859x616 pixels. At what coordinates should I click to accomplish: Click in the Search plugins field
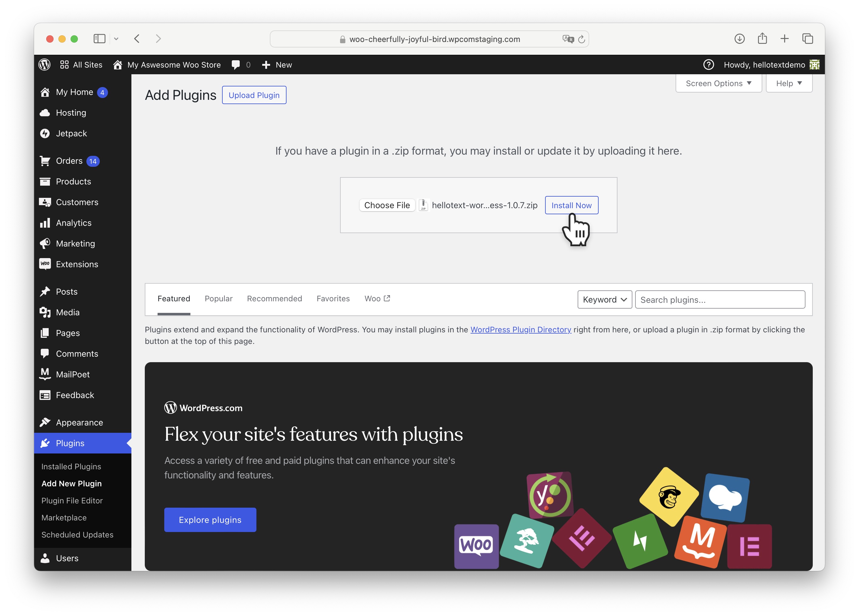pyautogui.click(x=720, y=300)
